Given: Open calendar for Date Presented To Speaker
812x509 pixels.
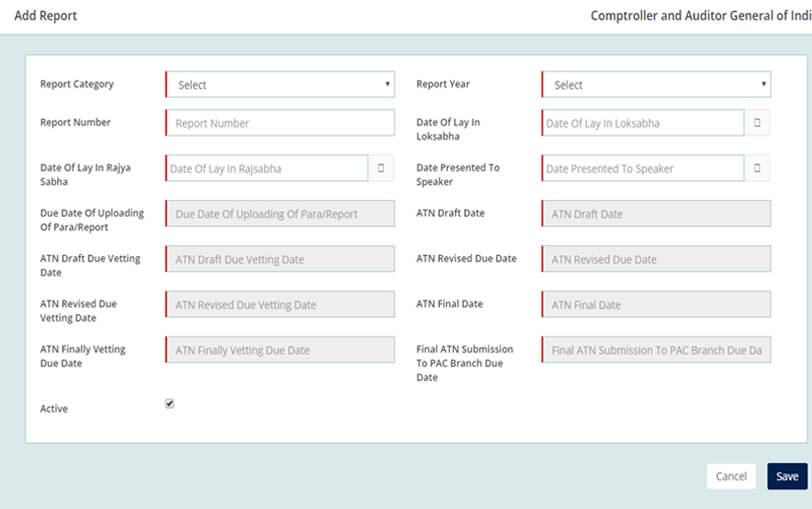Looking at the screenshot, I should pos(757,168).
